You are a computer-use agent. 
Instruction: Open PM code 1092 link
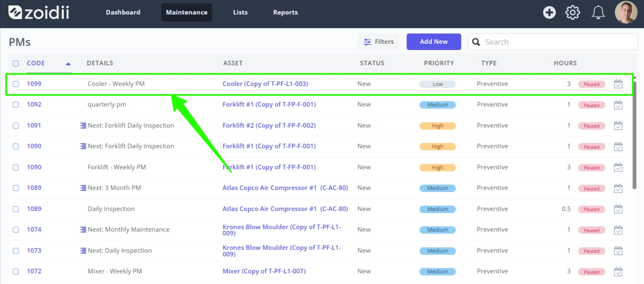(34, 104)
